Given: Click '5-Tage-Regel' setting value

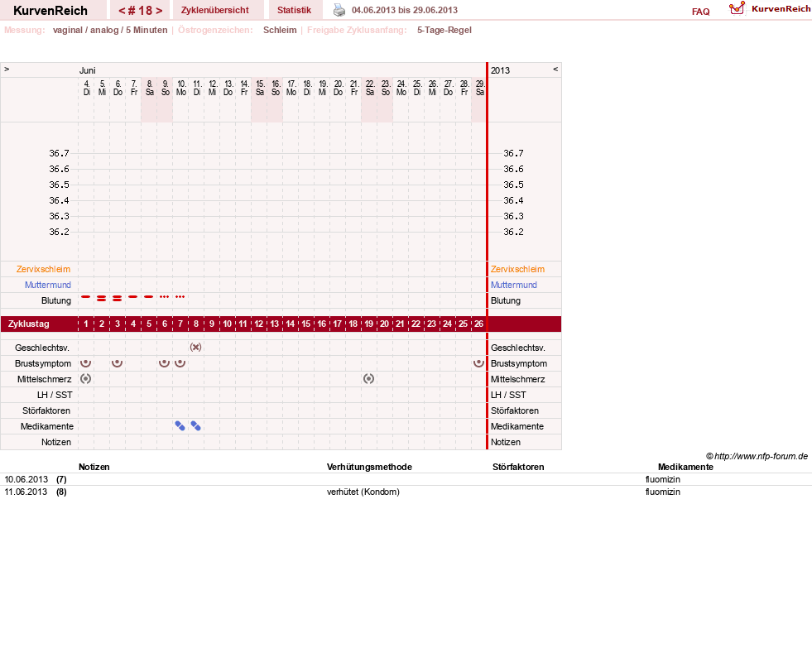Looking at the screenshot, I should pos(444,30).
